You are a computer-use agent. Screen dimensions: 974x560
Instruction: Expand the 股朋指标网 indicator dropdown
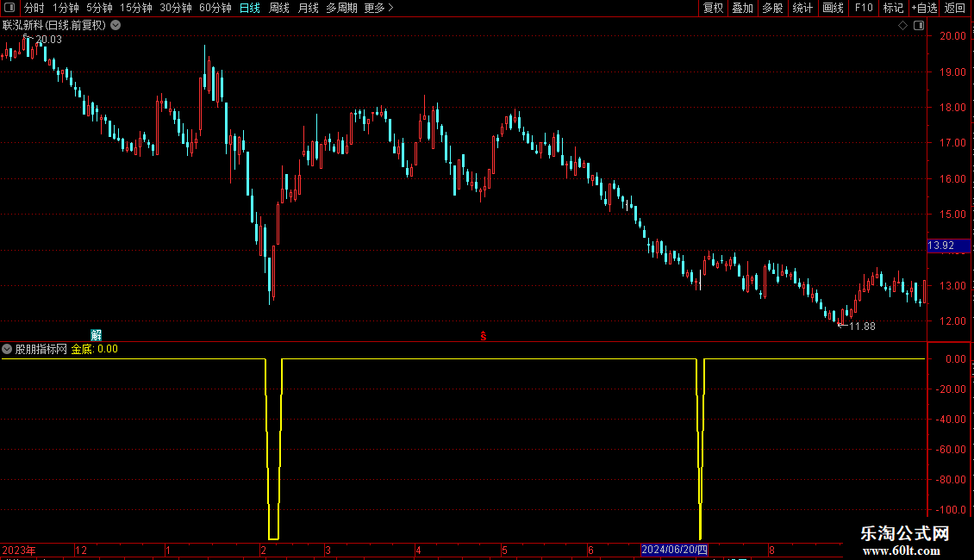point(7,349)
